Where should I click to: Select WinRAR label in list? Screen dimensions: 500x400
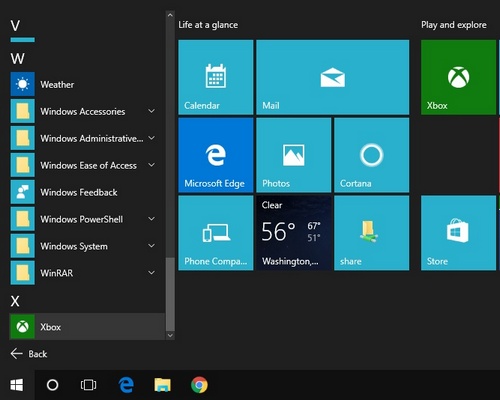[57, 273]
